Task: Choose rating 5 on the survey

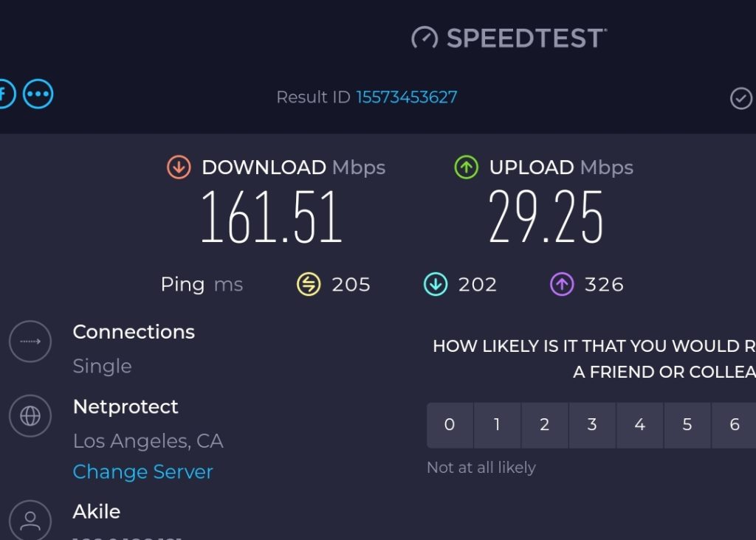Action: click(687, 425)
